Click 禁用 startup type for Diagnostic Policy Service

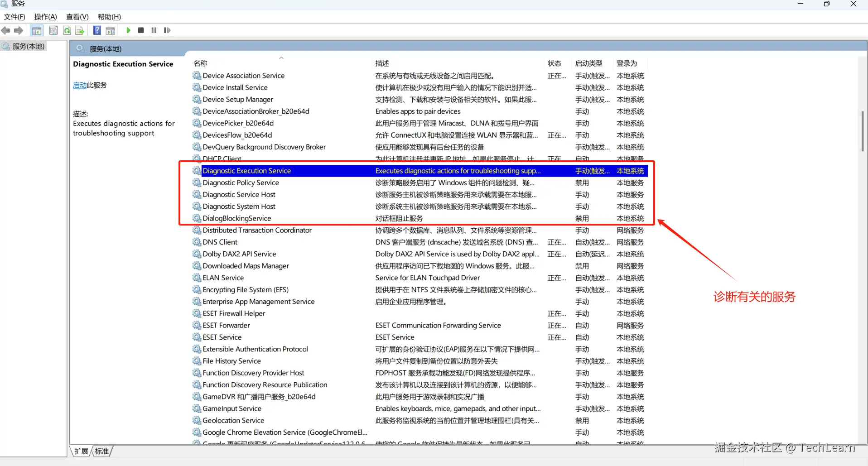point(582,183)
